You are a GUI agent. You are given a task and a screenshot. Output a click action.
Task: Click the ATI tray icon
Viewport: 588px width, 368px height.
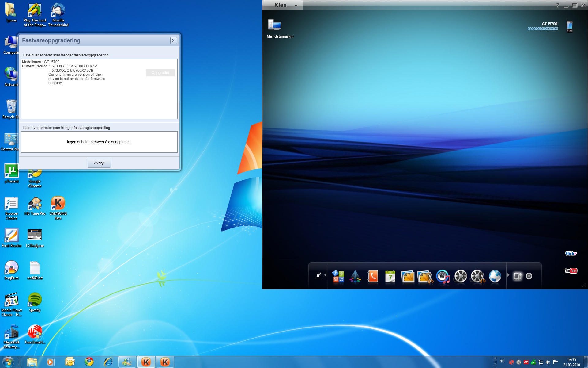pyautogui.click(x=526, y=362)
